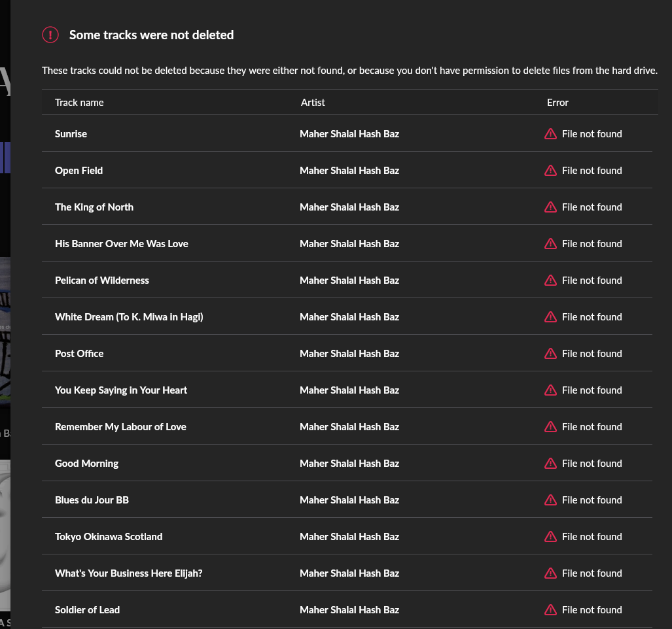Select His Banner Over Me Was Love
Viewport: 672px width, 629px height.
click(347, 244)
